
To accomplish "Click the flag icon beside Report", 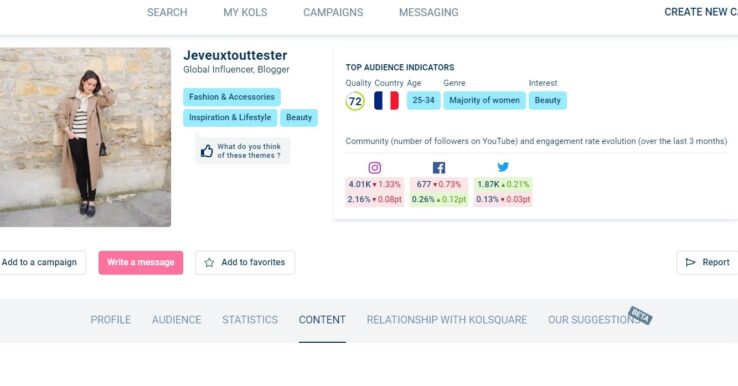I will coord(690,263).
